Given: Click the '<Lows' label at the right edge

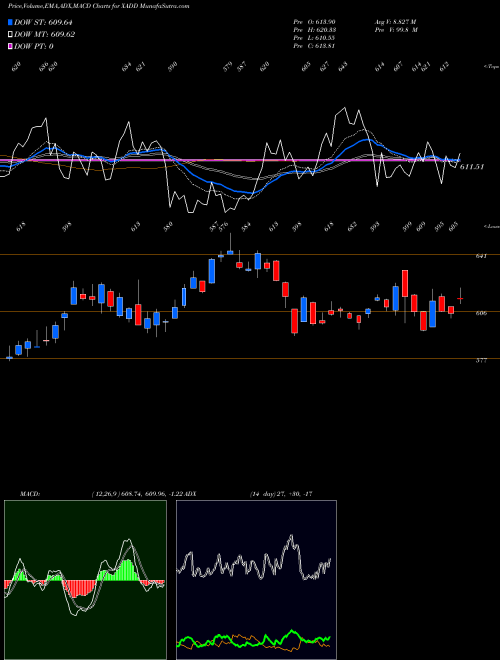Looking at the screenshot, I should pyautogui.click(x=491, y=226).
